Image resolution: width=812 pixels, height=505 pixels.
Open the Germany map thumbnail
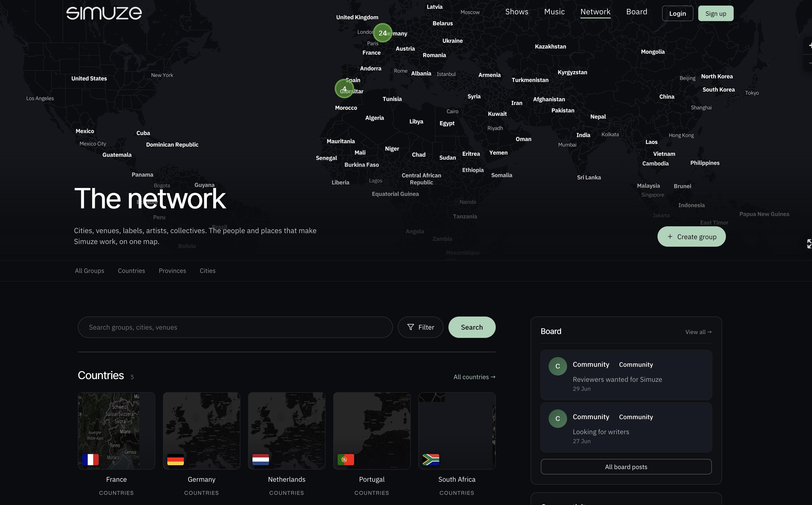point(202,431)
